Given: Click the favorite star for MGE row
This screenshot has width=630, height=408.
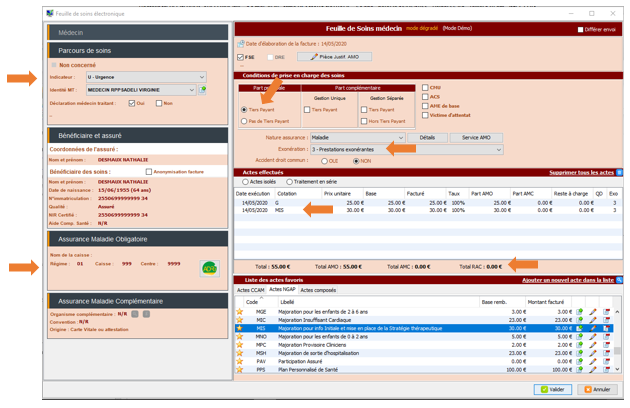Looking at the screenshot, I should coord(239,312).
